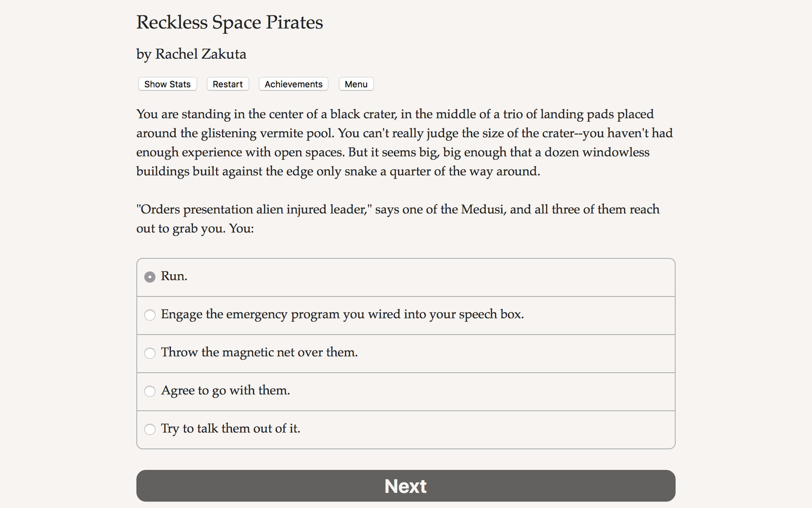Select "Throw the magnetic net over them"

pos(149,353)
